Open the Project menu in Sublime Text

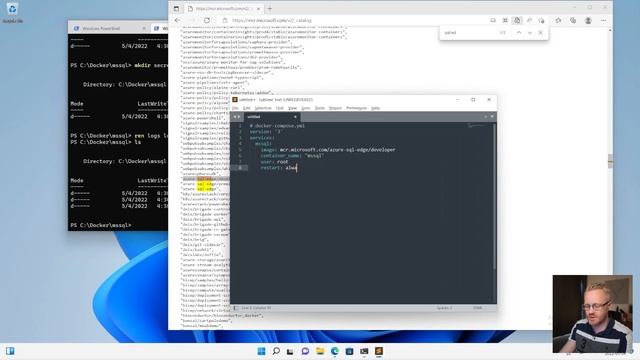(335, 108)
